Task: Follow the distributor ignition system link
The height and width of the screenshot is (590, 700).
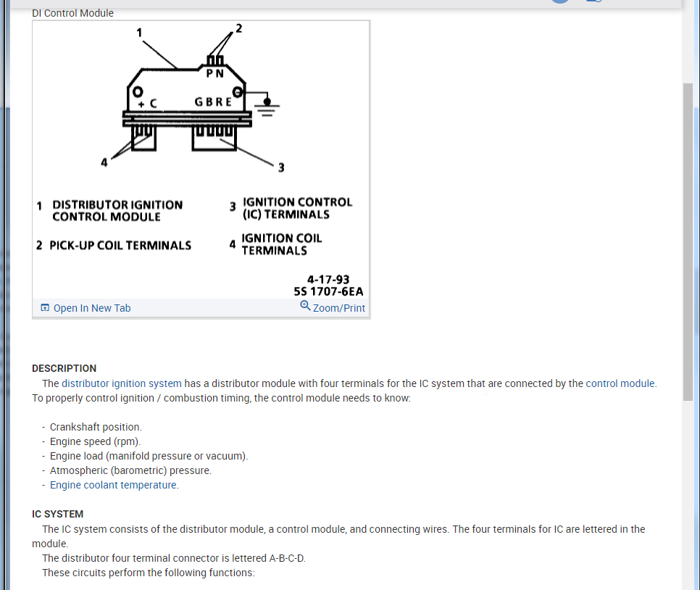Action: (122, 383)
